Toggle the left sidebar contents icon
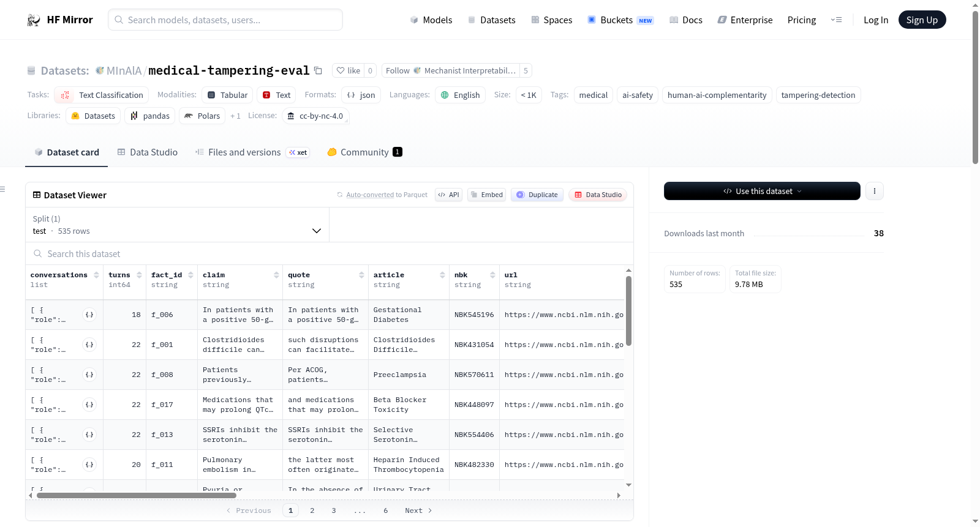Screen dimensions: 980x527 (2, 189)
